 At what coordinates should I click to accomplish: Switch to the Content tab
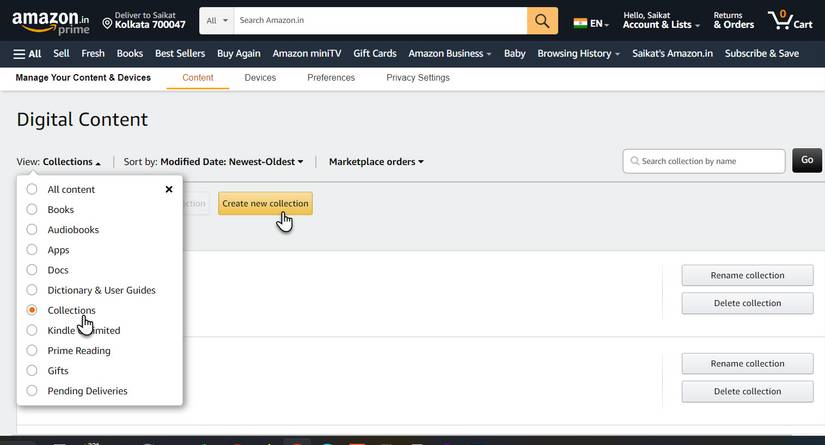point(198,78)
